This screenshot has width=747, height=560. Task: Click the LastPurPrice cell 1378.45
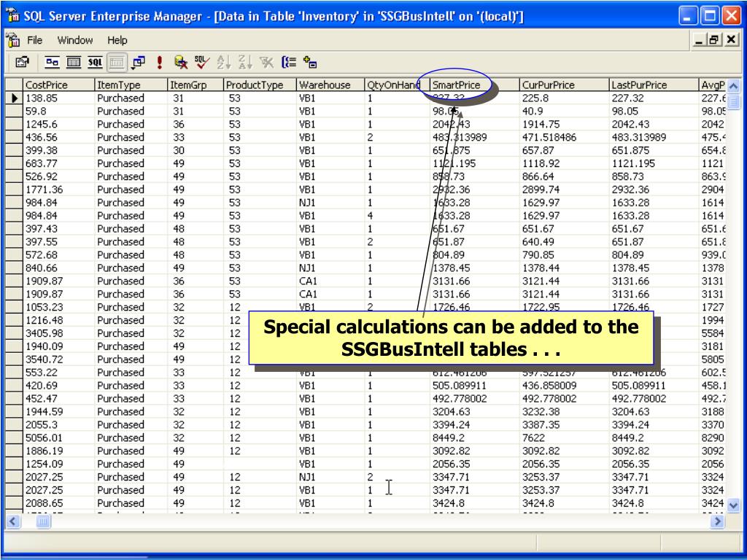coord(654,268)
